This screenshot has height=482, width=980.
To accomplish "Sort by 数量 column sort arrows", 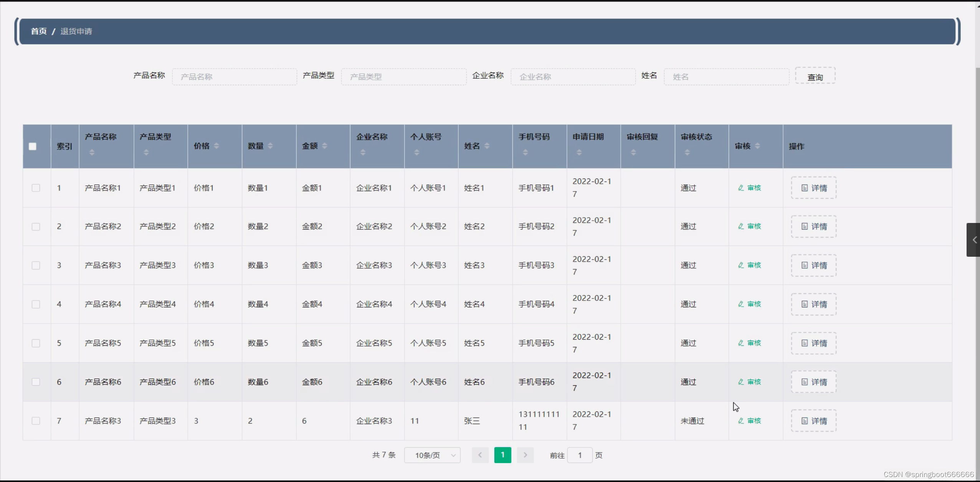I will (x=270, y=146).
